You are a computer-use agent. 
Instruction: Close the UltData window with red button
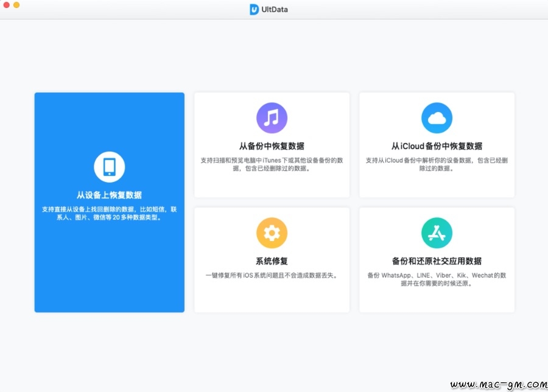tap(6, 5)
